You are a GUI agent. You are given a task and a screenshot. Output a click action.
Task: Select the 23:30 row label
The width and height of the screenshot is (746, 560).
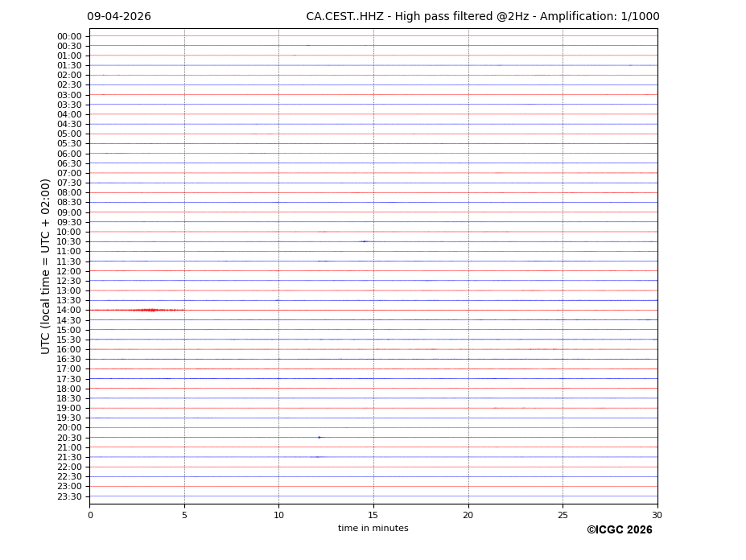coord(69,496)
